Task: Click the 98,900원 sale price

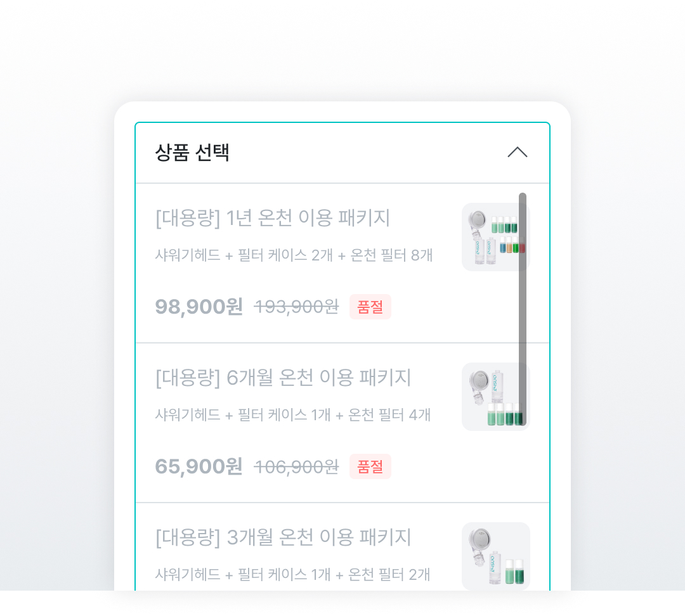Action: point(199,307)
